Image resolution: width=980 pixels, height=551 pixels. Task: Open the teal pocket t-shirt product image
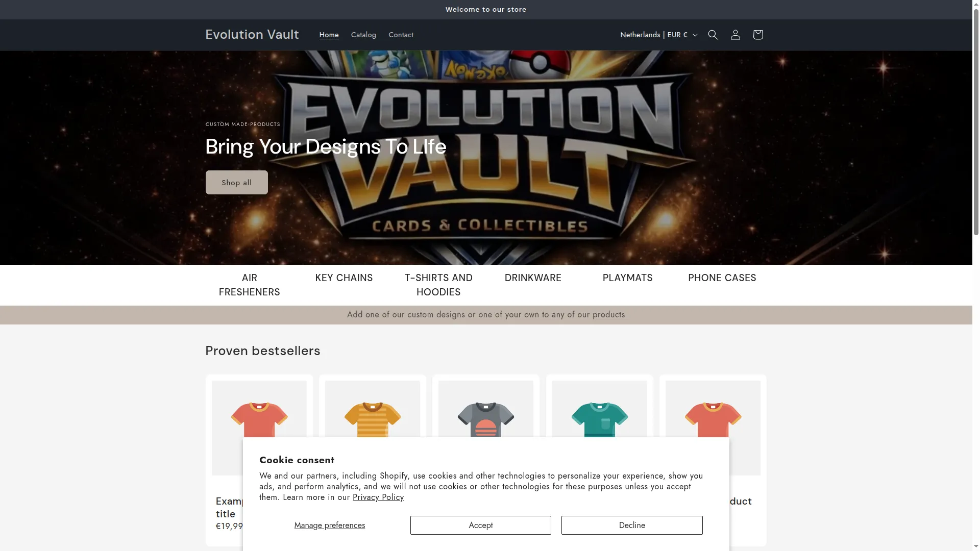[599, 409]
